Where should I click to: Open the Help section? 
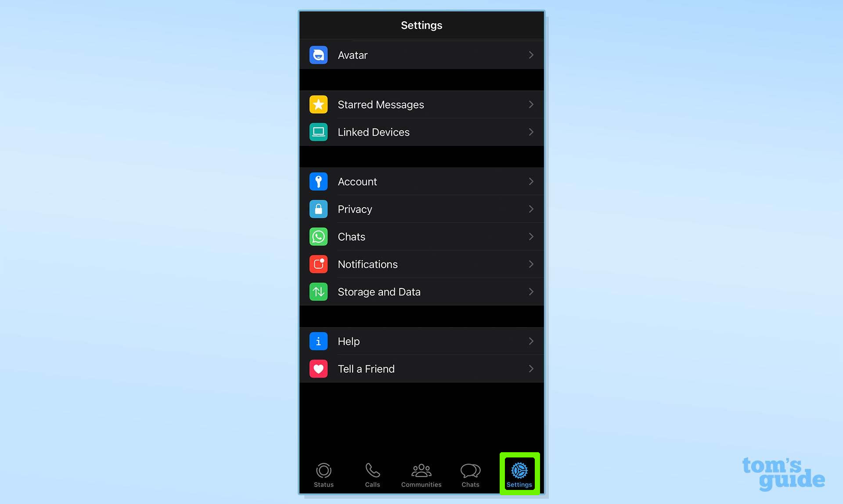pyautogui.click(x=421, y=341)
